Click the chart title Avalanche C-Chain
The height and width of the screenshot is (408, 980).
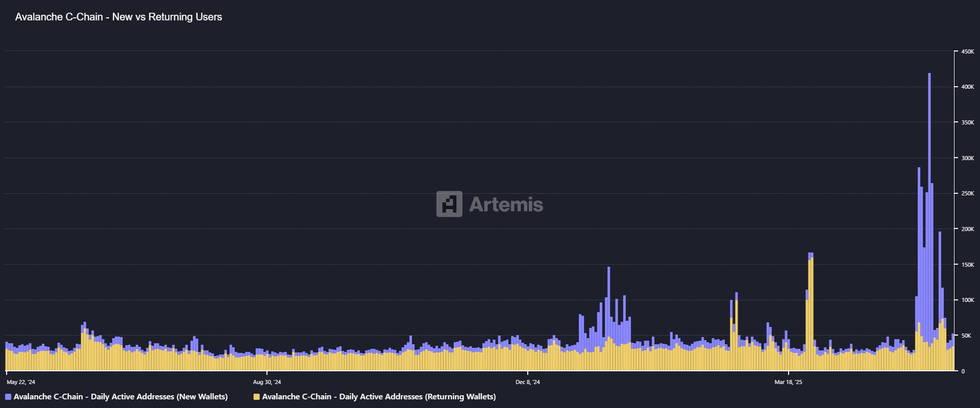click(118, 17)
